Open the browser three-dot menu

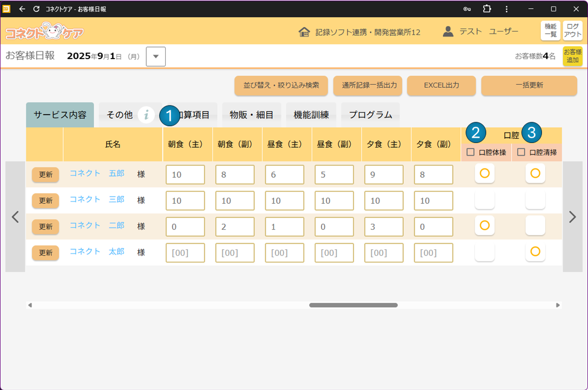(x=506, y=9)
